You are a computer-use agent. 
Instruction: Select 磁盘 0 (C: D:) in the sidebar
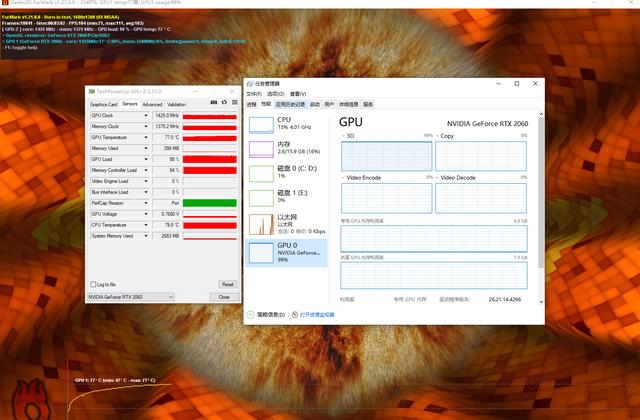point(287,173)
